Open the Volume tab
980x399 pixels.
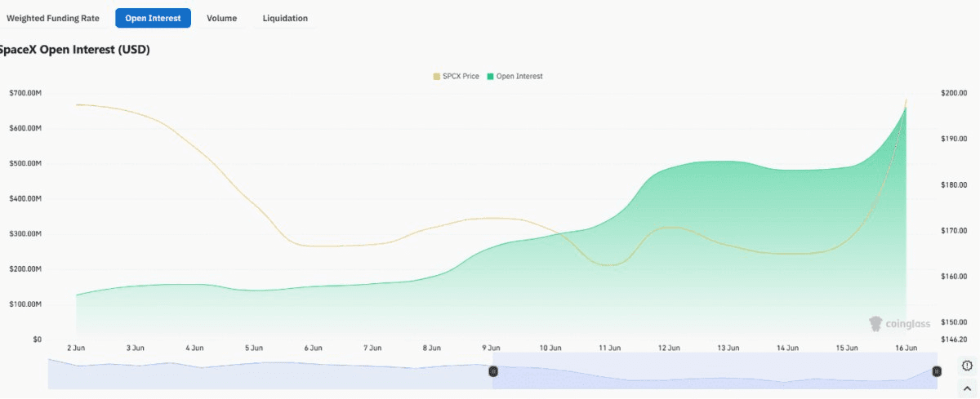(x=221, y=18)
